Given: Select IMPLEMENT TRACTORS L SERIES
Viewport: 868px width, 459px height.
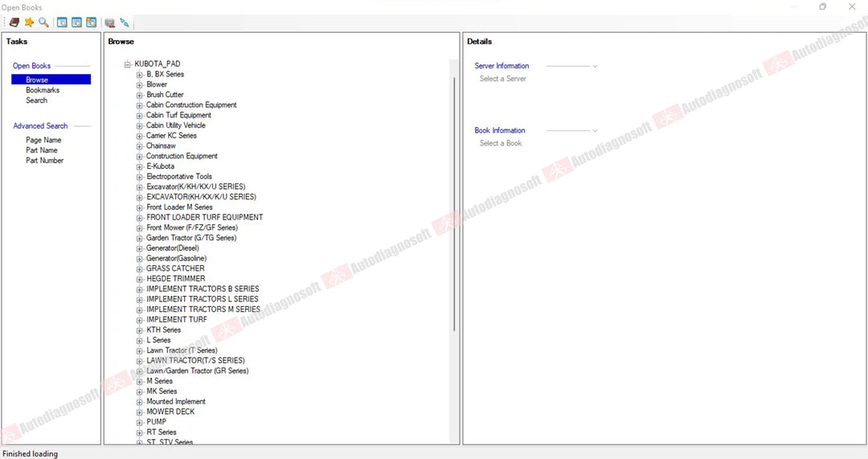Looking at the screenshot, I should (203, 300).
